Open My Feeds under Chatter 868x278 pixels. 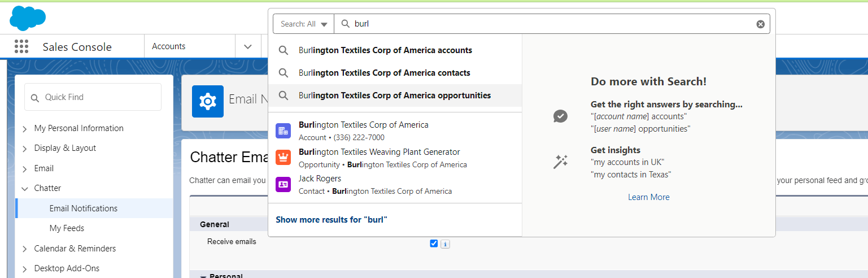click(67, 228)
